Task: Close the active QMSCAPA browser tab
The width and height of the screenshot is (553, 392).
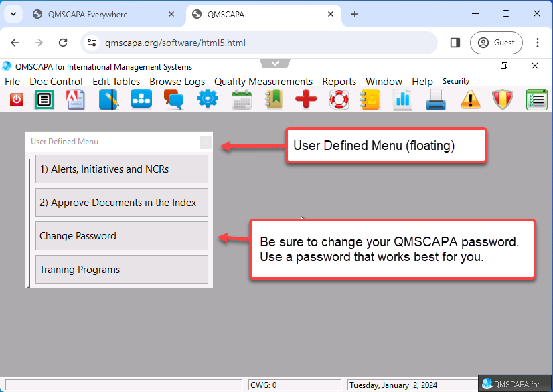Action: 331,14
